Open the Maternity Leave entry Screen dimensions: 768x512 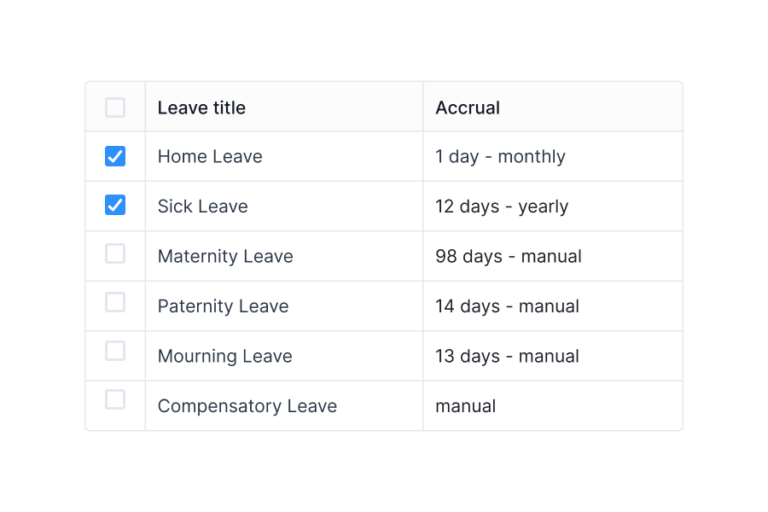tap(225, 257)
